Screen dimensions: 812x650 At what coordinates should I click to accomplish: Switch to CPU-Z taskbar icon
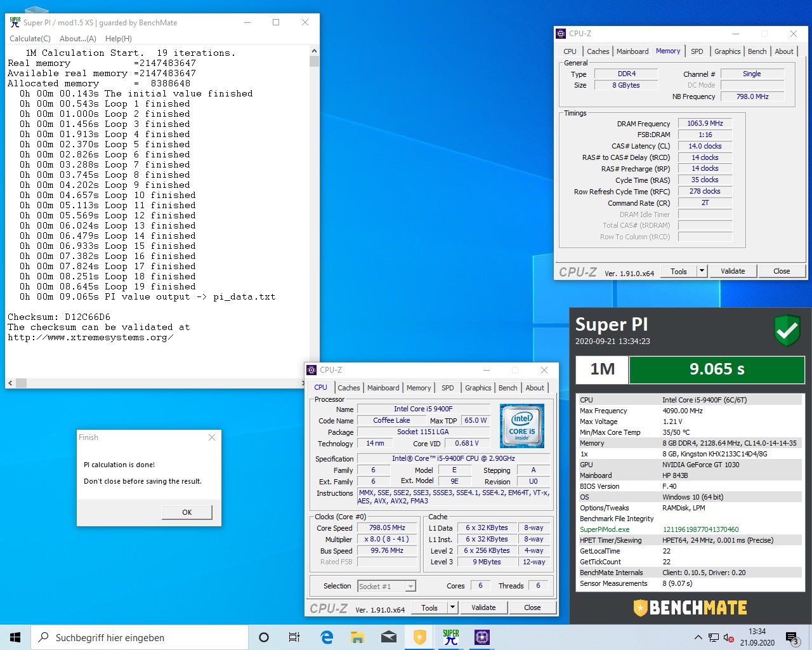(481, 637)
